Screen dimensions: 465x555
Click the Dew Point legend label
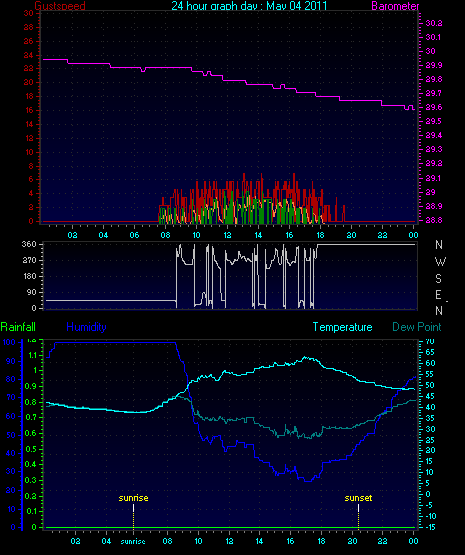tap(417, 327)
